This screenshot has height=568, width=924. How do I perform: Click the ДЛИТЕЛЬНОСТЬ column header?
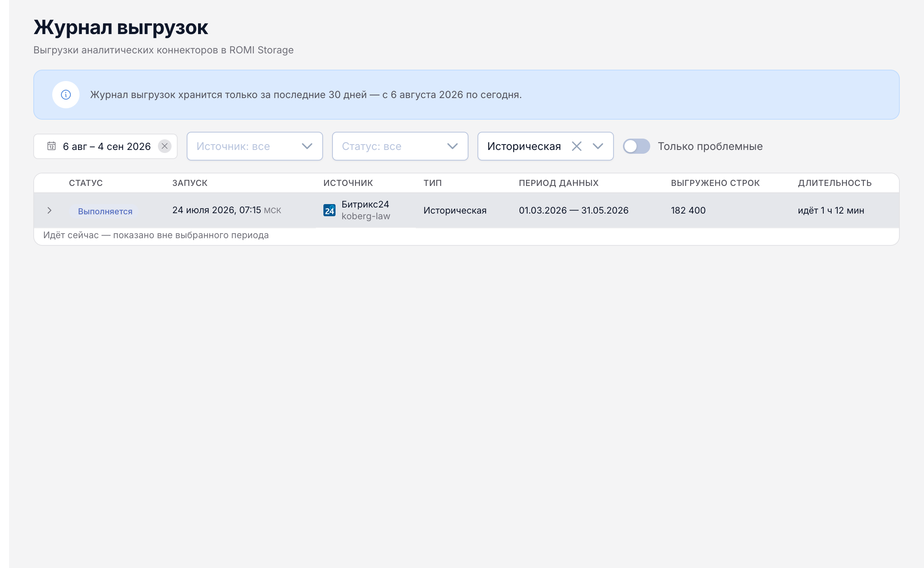point(835,183)
